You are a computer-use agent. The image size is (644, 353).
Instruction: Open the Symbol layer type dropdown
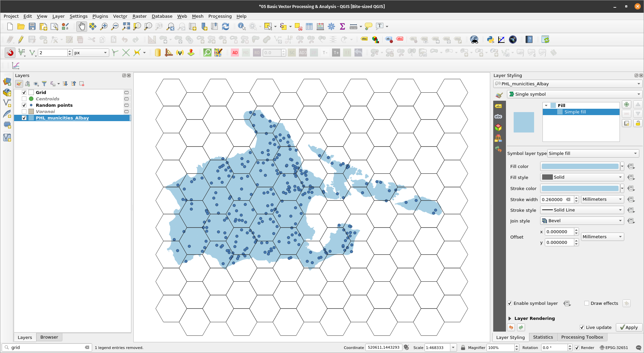point(592,153)
